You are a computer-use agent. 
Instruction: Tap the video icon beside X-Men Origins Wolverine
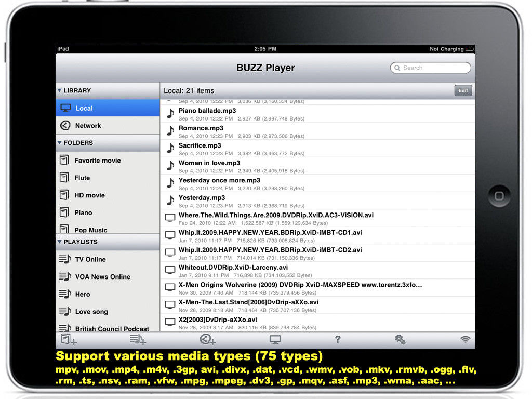click(170, 287)
